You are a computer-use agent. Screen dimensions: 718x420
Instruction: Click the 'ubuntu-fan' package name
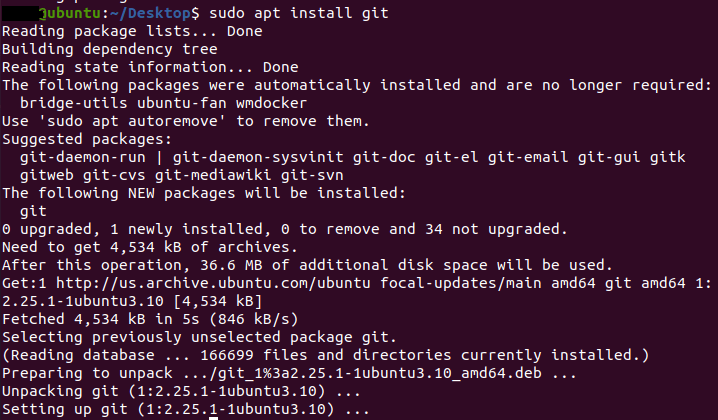click(x=182, y=104)
